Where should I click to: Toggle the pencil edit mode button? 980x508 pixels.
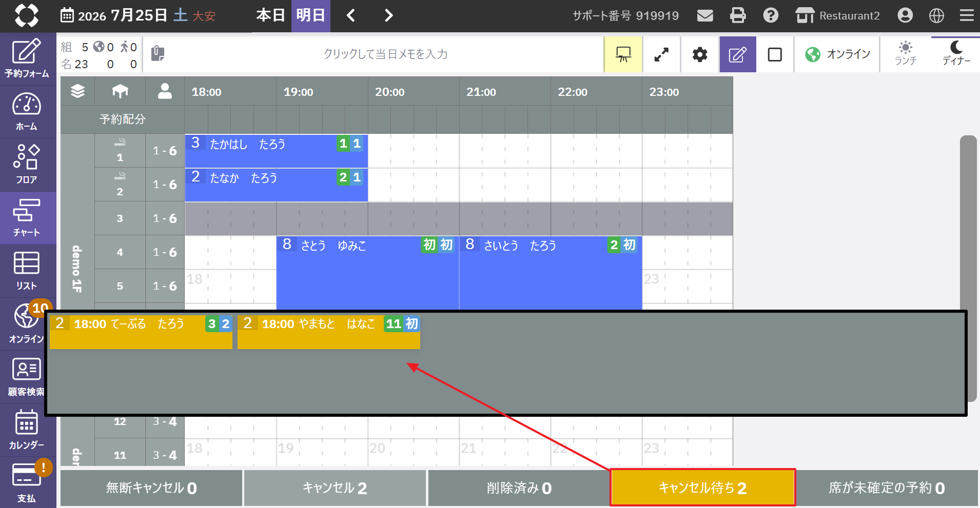coord(738,54)
